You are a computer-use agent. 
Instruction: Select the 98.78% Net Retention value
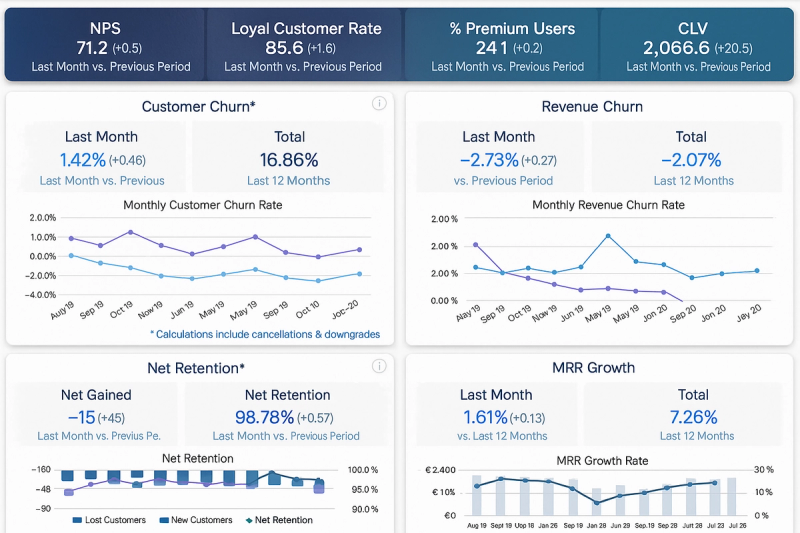(264, 418)
